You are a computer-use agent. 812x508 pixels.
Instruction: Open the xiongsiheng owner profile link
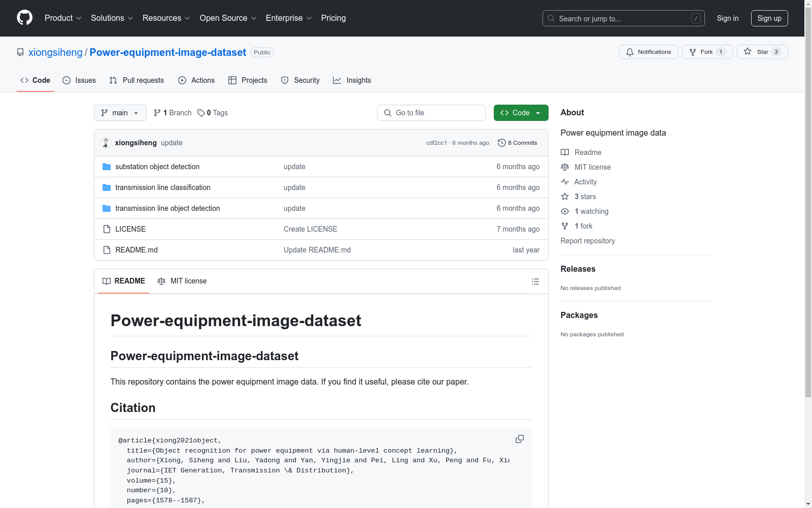pos(55,52)
